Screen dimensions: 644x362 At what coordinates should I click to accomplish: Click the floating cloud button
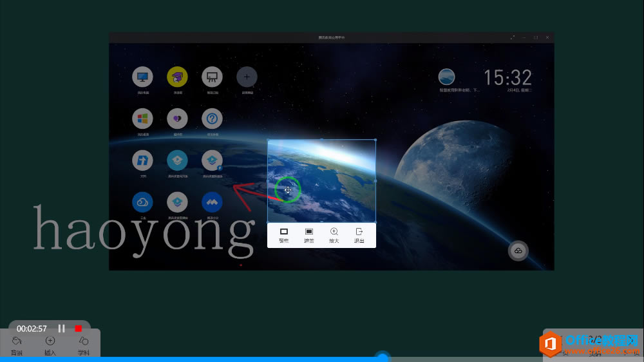point(518,251)
